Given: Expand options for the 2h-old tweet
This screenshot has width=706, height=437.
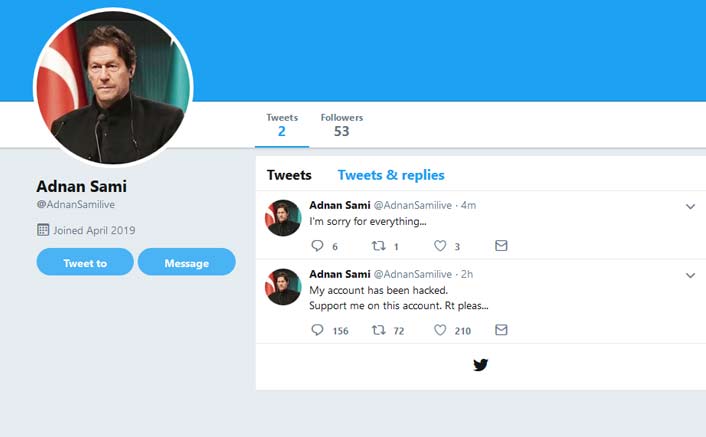Looking at the screenshot, I should 690,275.
